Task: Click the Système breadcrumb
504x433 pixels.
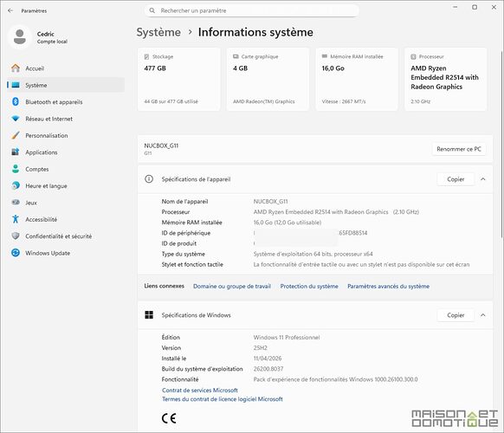Action: pos(158,32)
